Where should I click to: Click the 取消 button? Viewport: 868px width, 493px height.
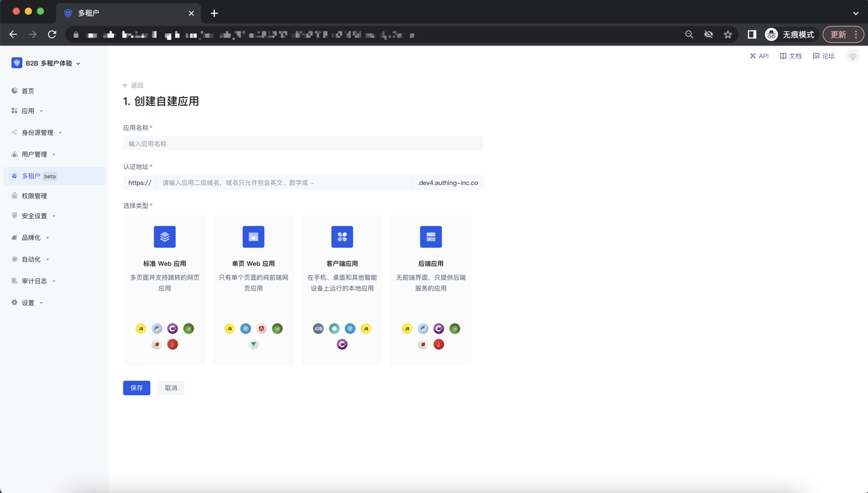(171, 388)
